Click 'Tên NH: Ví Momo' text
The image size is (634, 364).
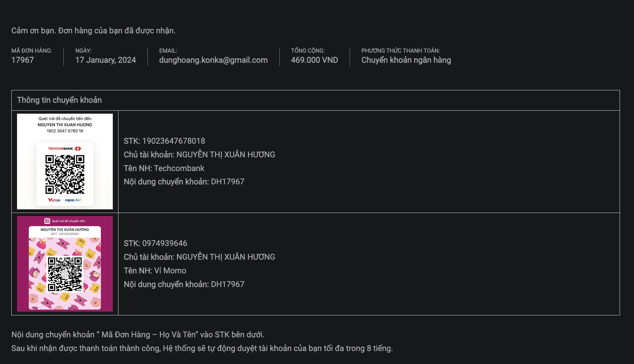tap(155, 271)
